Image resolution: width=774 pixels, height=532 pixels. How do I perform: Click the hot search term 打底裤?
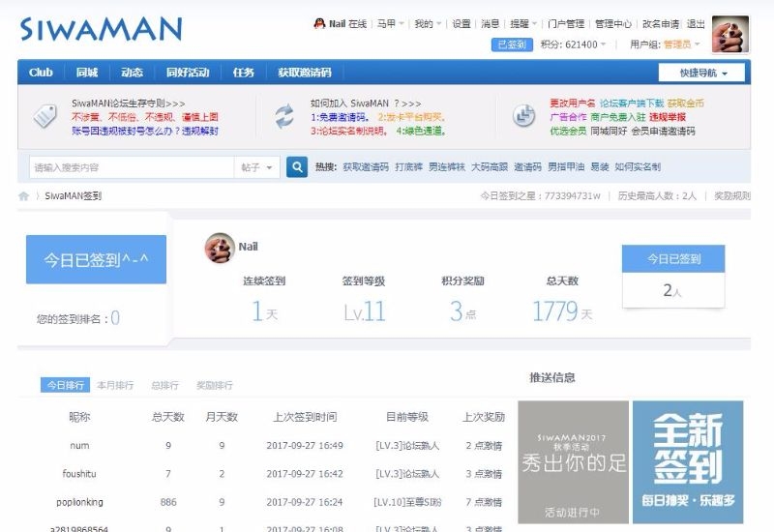(408, 166)
